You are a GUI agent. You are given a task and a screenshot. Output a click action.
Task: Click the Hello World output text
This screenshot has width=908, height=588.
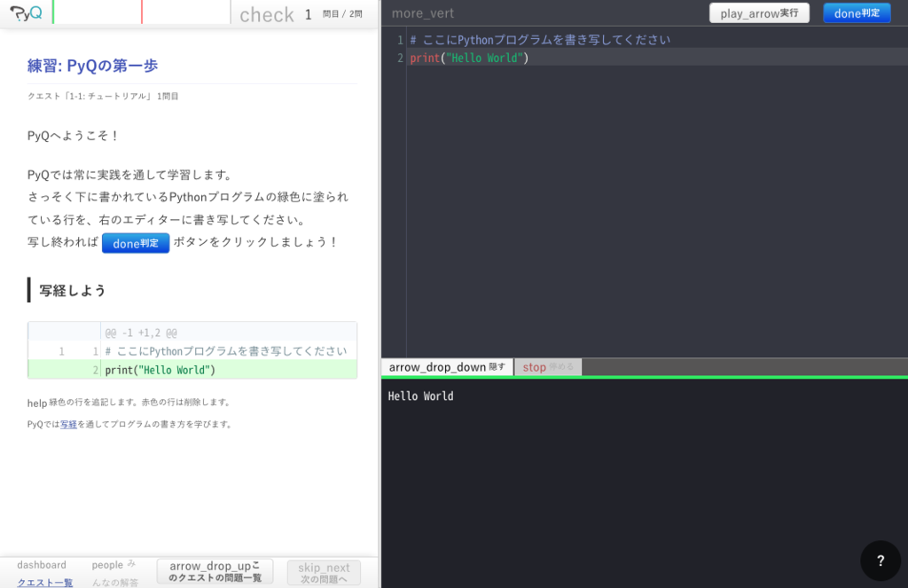click(420, 396)
